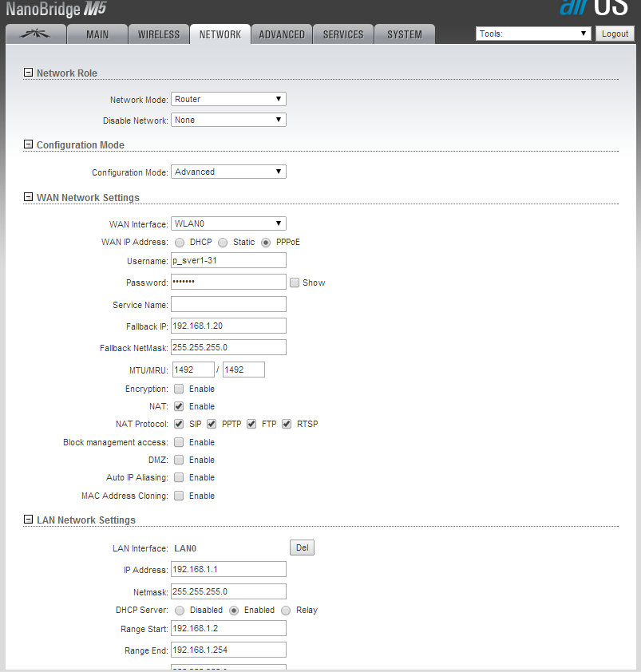Open the Configuration Mode dropdown
This screenshot has width=641, height=672.
coord(228,172)
